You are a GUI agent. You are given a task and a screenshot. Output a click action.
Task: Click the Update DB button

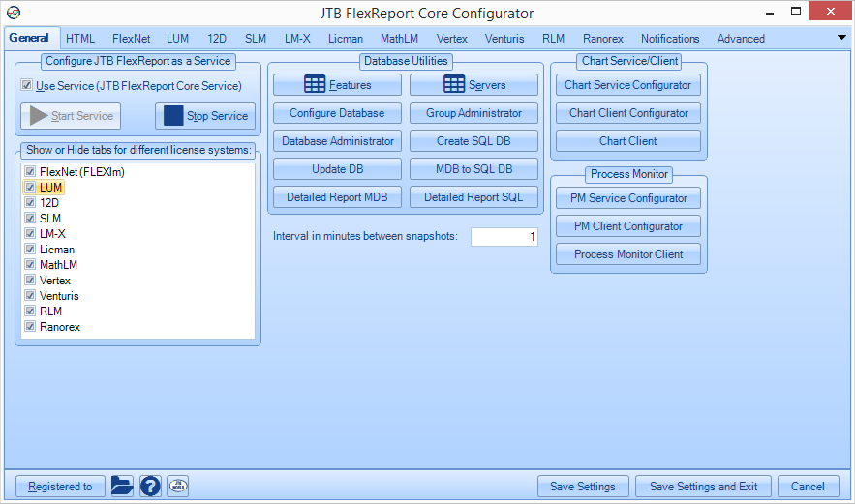pyautogui.click(x=337, y=169)
